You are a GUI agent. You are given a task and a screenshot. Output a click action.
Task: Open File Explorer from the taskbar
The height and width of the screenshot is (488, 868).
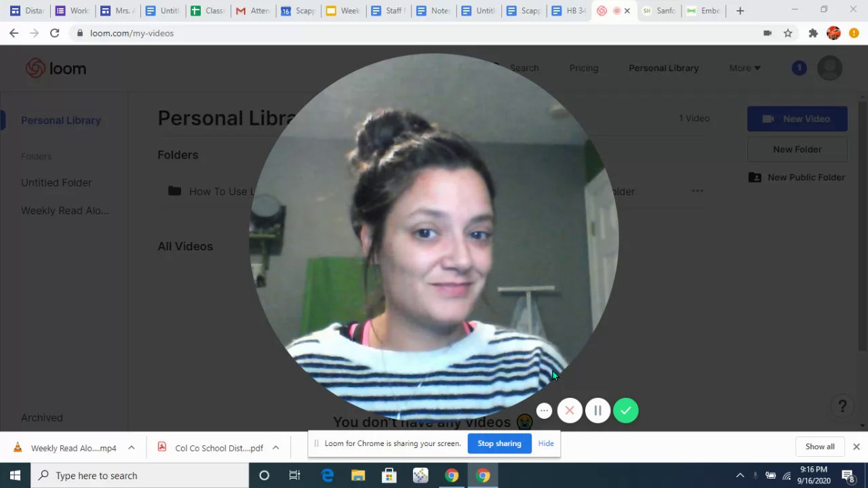[358, 475]
